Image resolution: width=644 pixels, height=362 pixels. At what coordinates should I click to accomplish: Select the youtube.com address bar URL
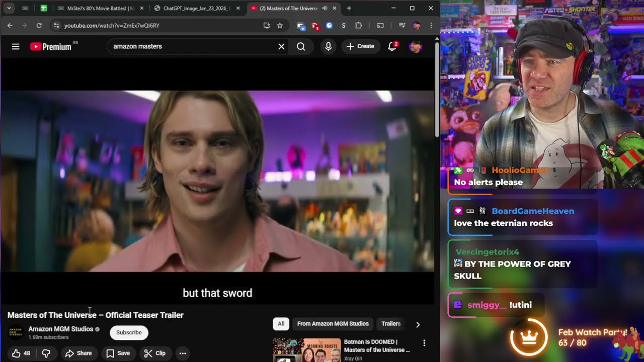[x=112, y=25]
